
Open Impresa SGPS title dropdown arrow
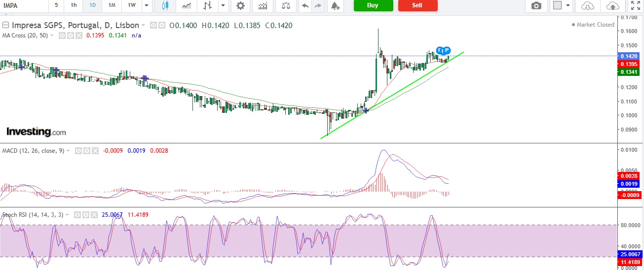[x=143, y=25]
